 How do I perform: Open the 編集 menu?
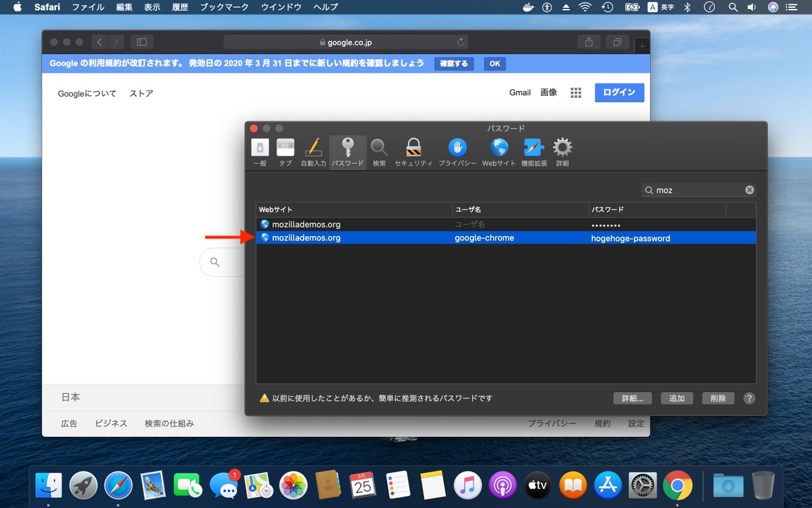pyautogui.click(x=124, y=7)
